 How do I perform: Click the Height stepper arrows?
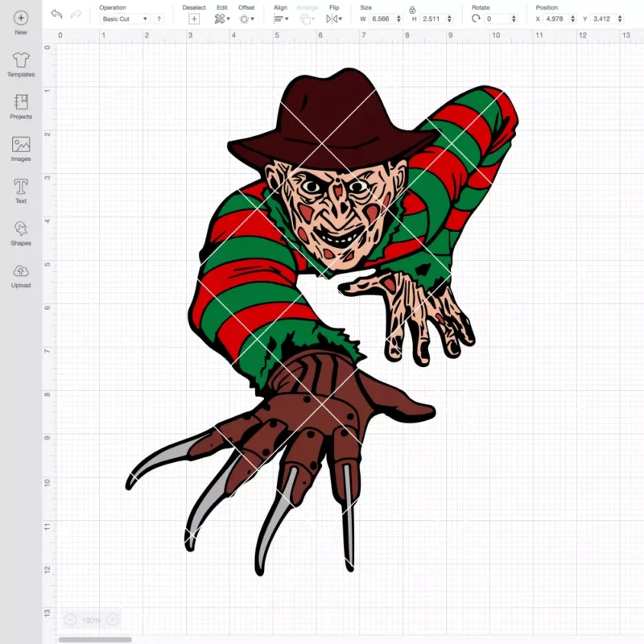(x=449, y=19)
